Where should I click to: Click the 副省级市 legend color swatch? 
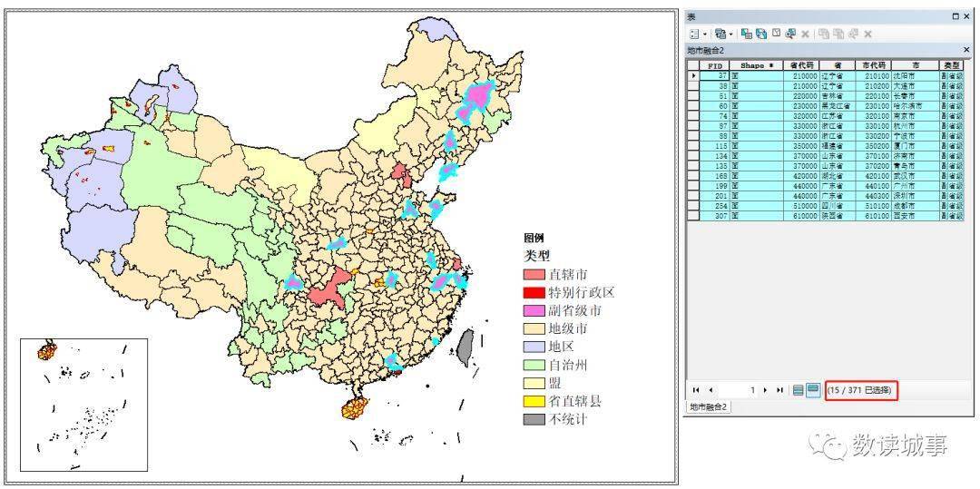534,310
